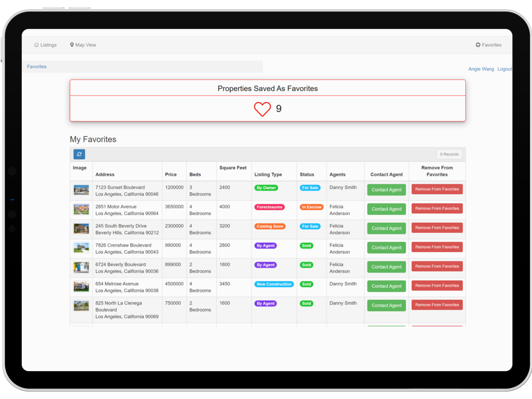
Task: Click the New Construction listing type badge
Action: (x=274, y=284)
